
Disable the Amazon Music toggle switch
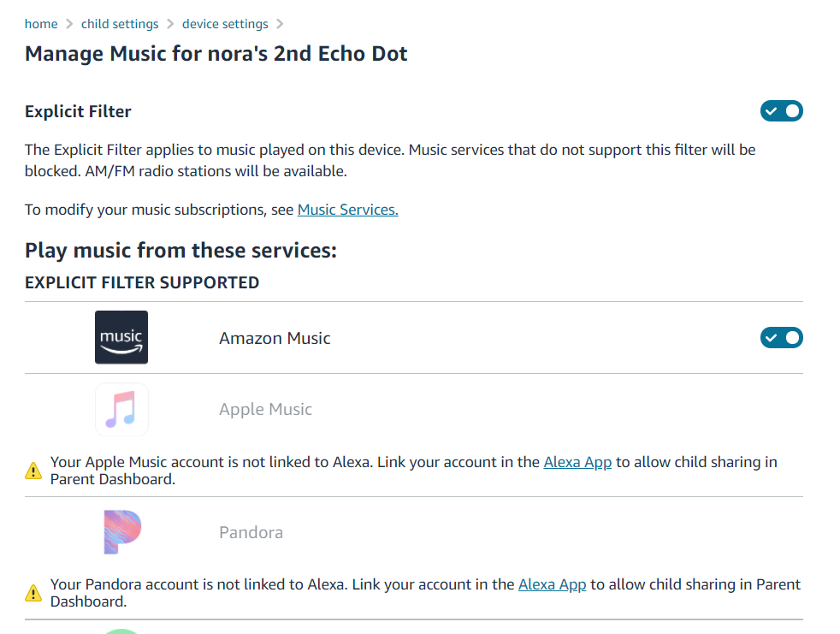[x=781, y=338]
